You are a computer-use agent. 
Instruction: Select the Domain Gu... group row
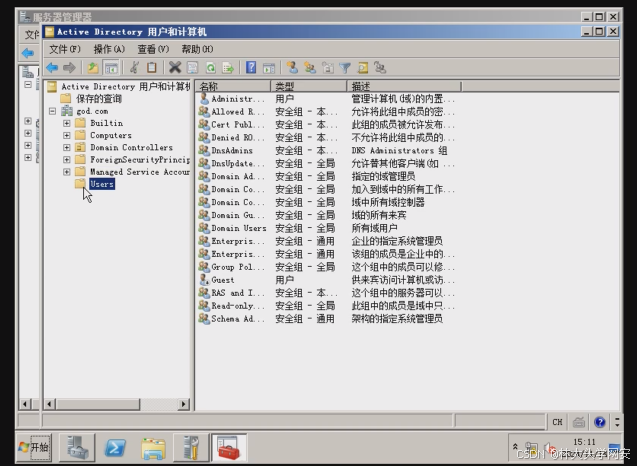pos(327,215)
